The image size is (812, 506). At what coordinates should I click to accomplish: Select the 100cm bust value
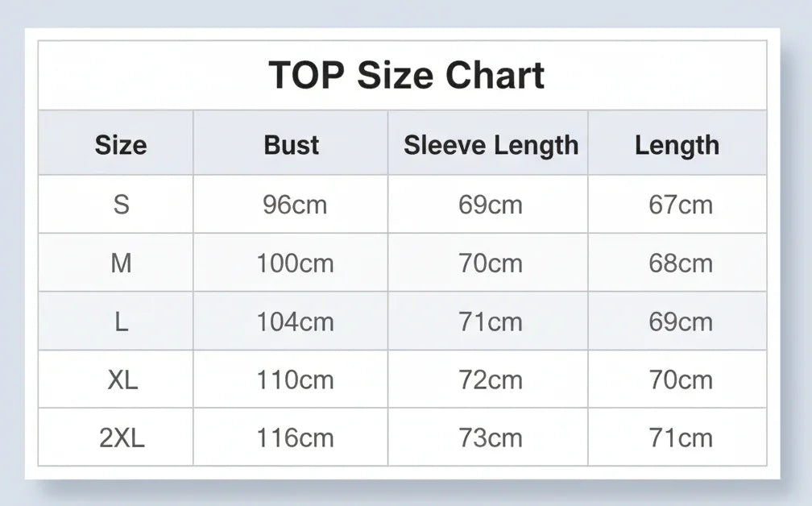(x=295, y=263)
